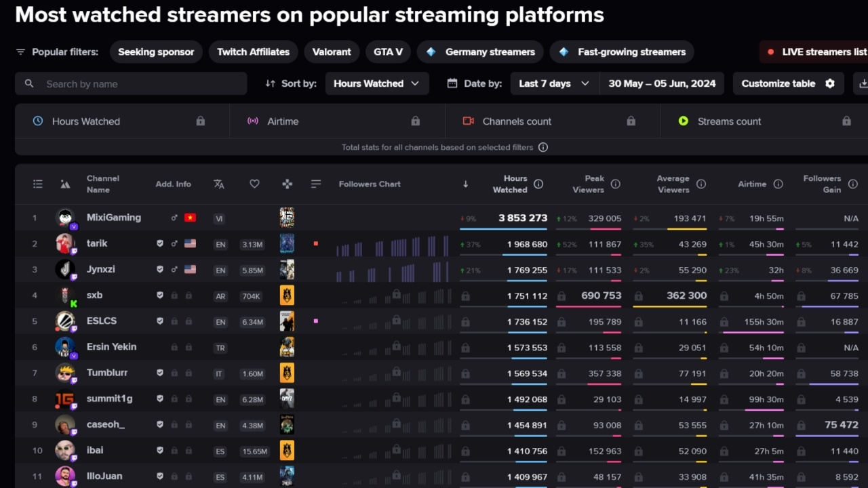Open Airtime column info icon
Image resolution: width=868 pixels, height=488 pixels.
coord(778,184)
